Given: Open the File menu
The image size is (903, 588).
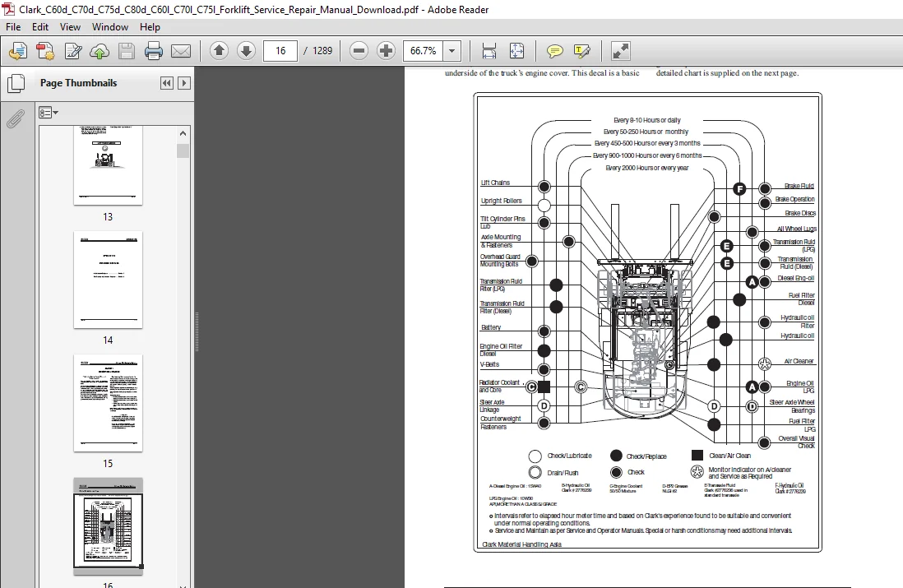Looking at the screenshot, I should coord(13,27).
